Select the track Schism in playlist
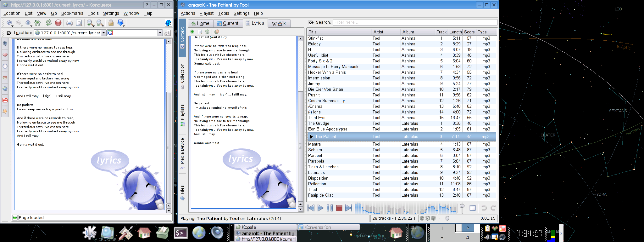 pos(402,150)
